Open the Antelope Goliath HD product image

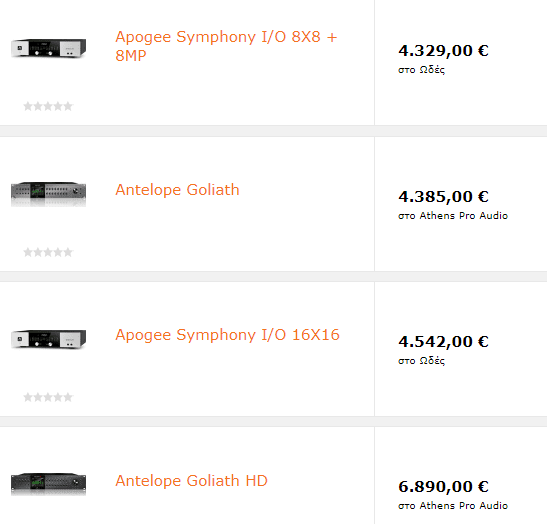tap(48, 484)
